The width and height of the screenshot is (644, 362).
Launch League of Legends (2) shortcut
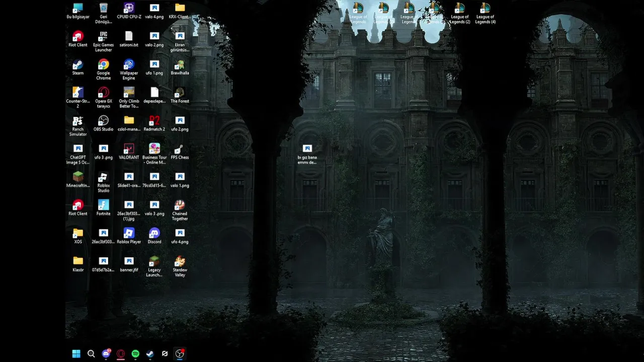(x=459, y=14)
